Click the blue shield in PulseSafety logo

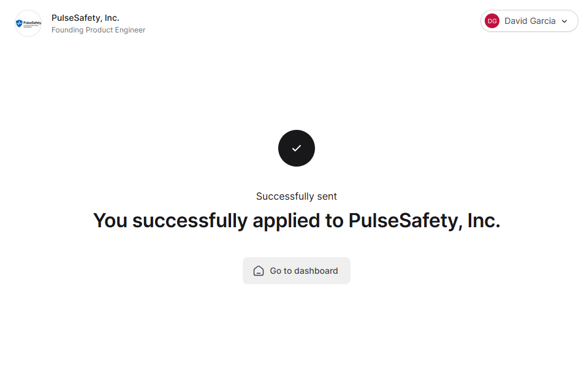[20, 24]
